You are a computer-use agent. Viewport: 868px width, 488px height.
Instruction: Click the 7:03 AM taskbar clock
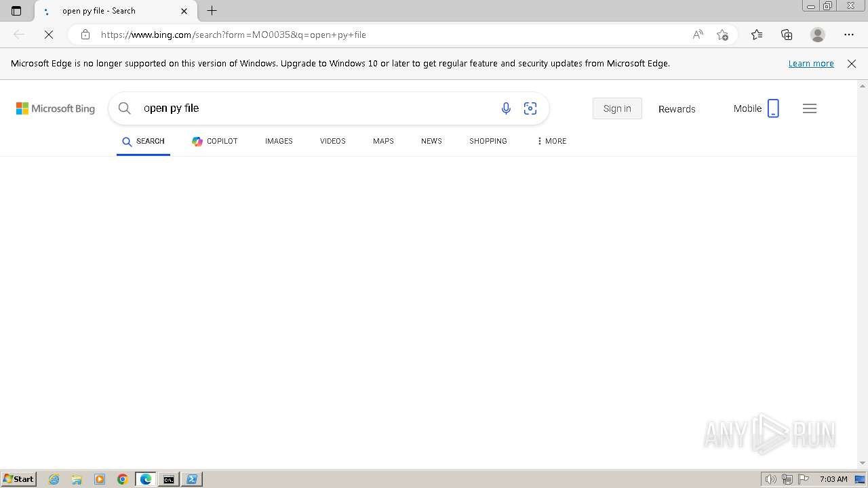coord(833,479)
